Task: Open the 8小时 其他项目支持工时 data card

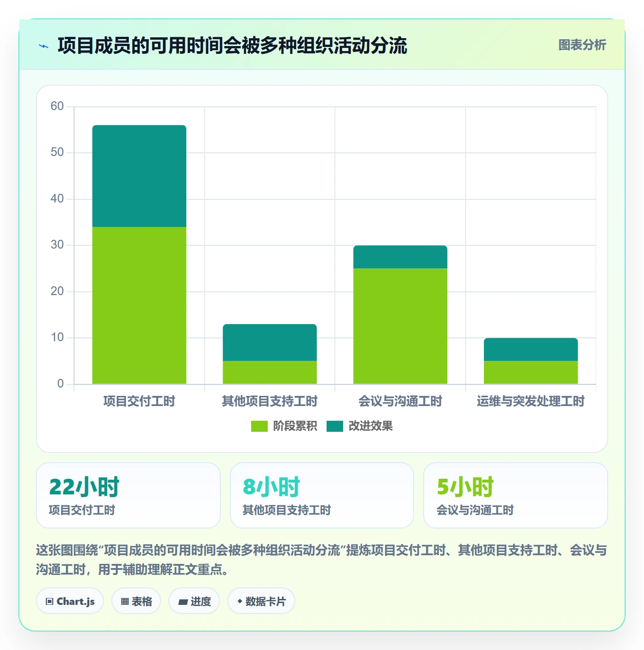Action: coord(322,495)
